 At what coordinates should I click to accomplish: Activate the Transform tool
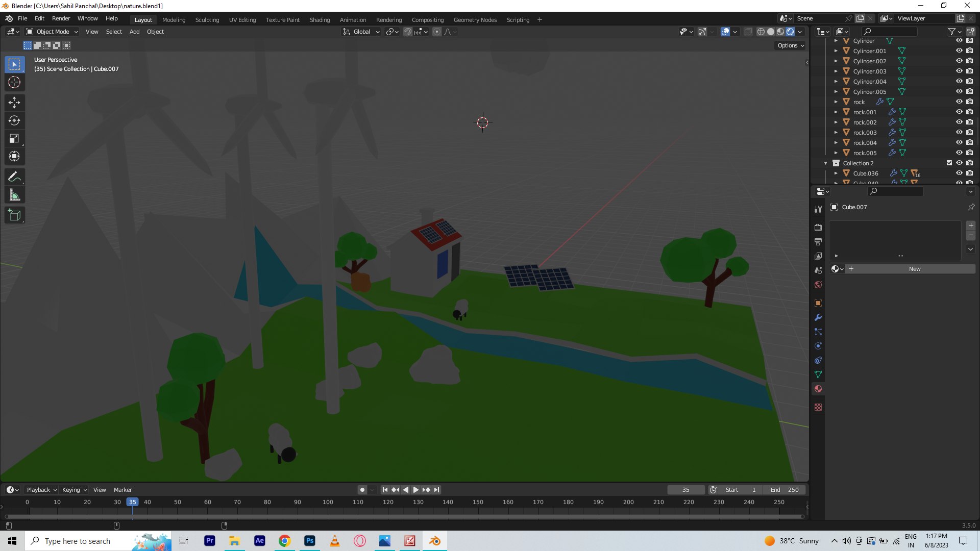point(14,156)
